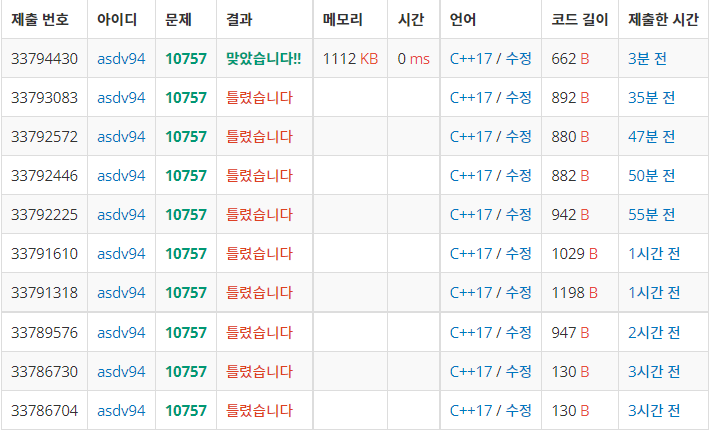The width and height of the screenshot is (718, 432).
Task: Click the '35분 전' submission time
Action: click(651, 98)
